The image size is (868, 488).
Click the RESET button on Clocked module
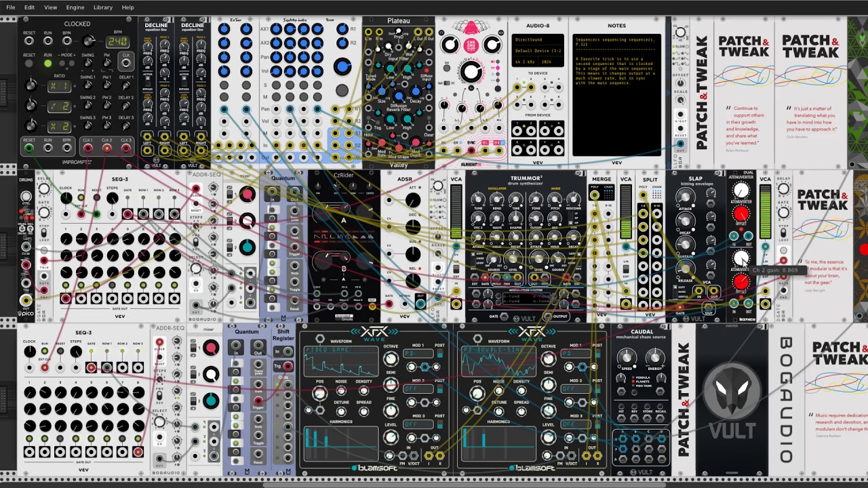click(x=29, y=64)
